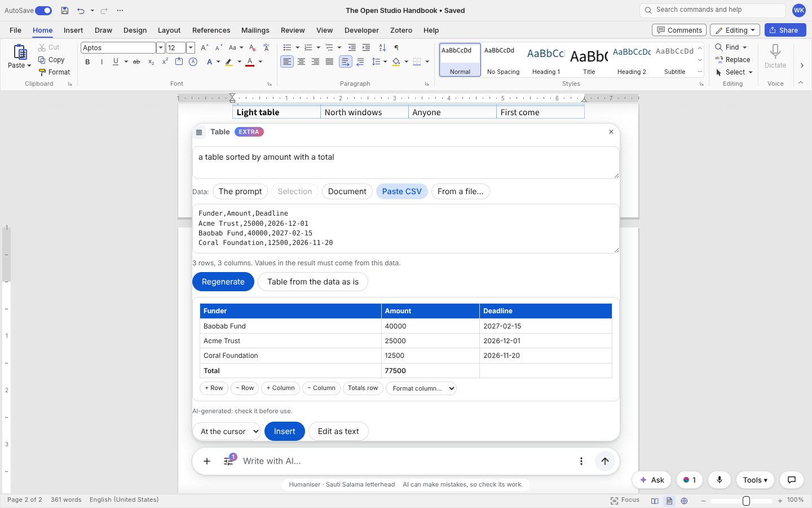Insert the generated table
The height and width of the screenshot is (508, 812).
click(x=285, y=431)
